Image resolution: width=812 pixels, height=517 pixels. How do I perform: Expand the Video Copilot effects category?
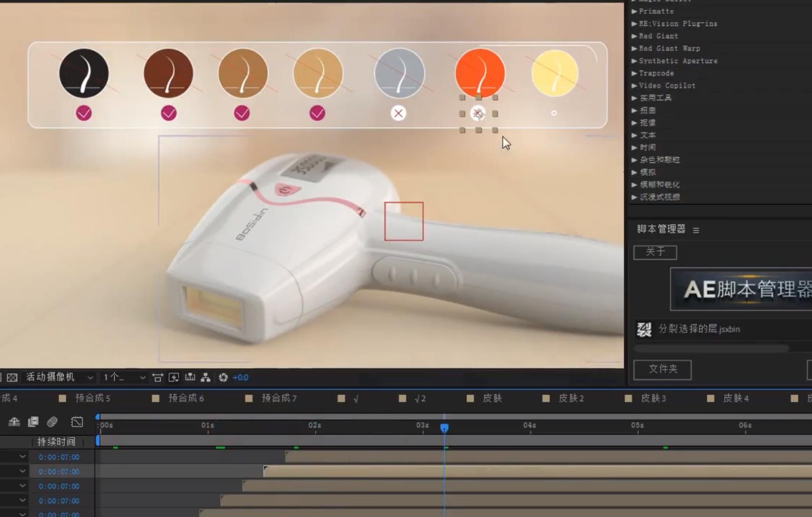[634, 85]
